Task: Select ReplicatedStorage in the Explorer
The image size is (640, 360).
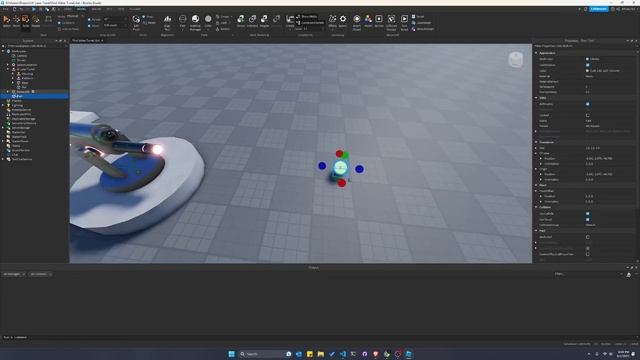Action: pyautogui.click(x=24, y=119)
